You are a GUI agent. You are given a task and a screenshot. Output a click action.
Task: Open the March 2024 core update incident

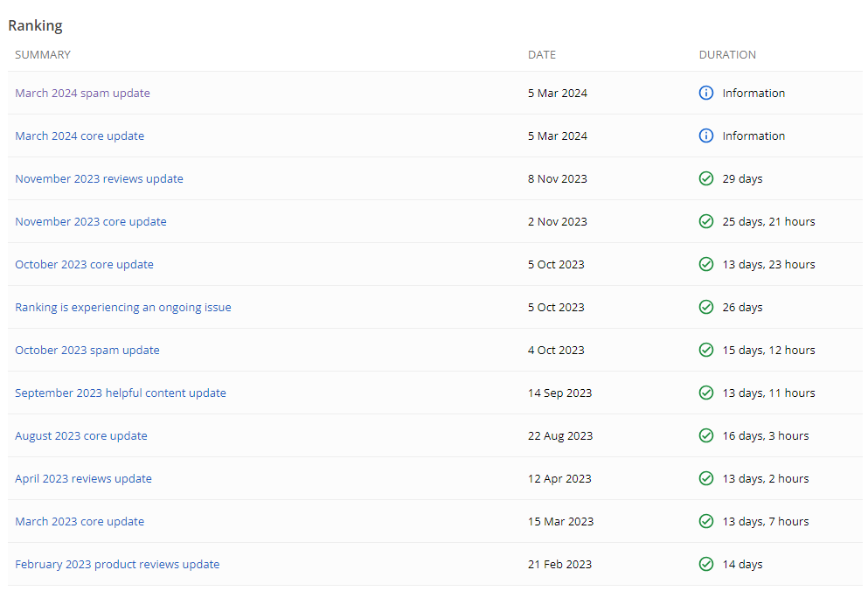[80, 136]
